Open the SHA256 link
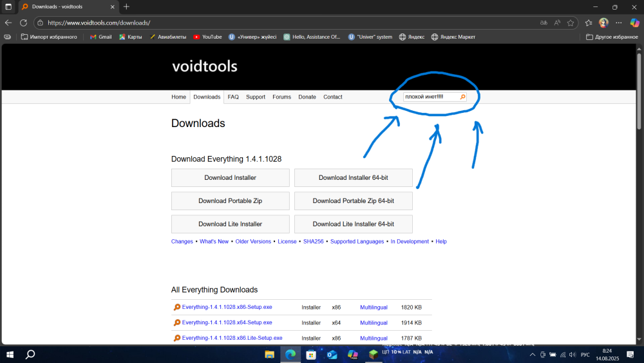The height and width of the screenshot is (363, 644). click(314, 241)
